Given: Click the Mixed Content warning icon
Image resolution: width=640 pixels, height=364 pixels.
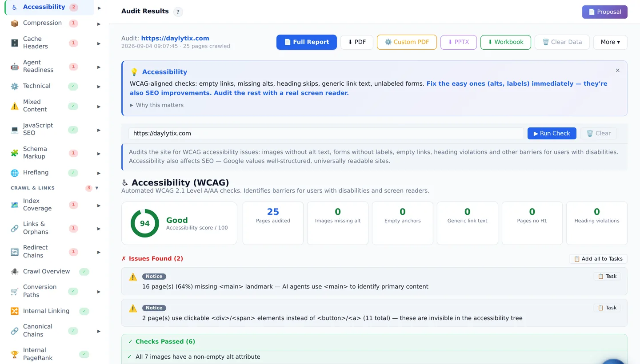Looking at the screenshot, I should coord(15,106).
